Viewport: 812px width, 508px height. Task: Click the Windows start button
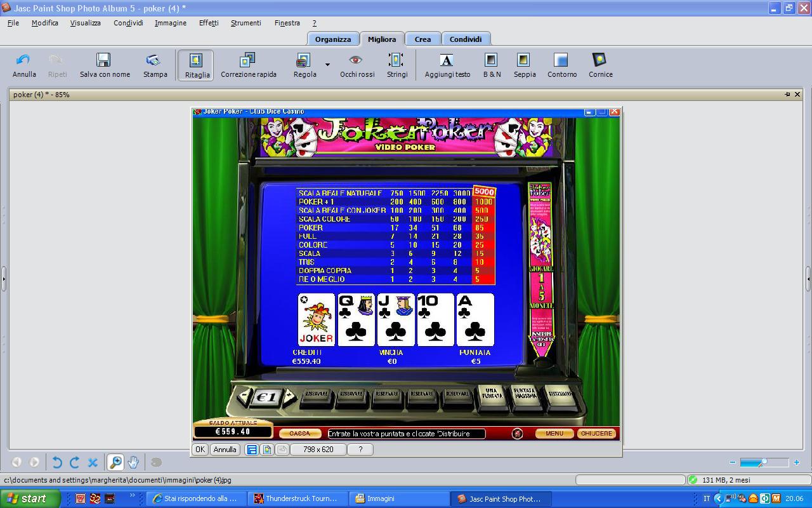pyautogui.click(x=30, y=498)
